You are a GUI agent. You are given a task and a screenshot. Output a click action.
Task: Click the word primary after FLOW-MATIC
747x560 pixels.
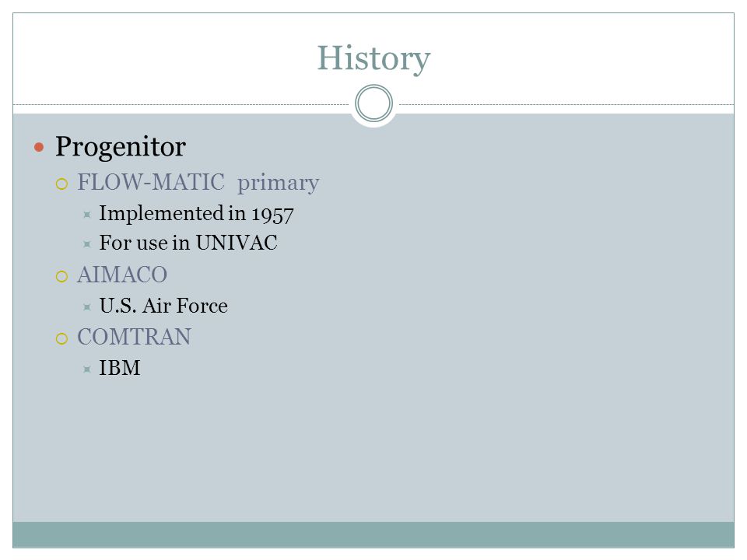pyautogui.click(x=279, y=184)
